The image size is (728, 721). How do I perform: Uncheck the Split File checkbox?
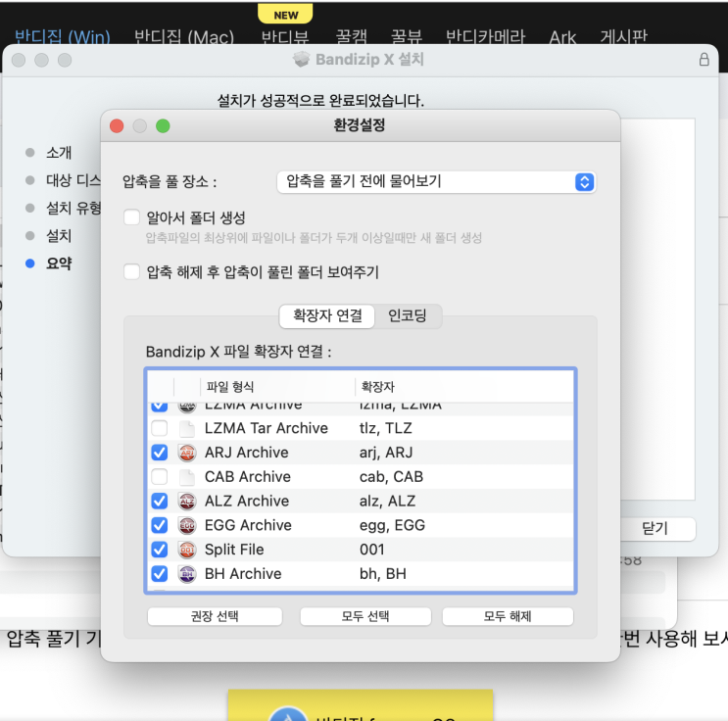(160, 550)
